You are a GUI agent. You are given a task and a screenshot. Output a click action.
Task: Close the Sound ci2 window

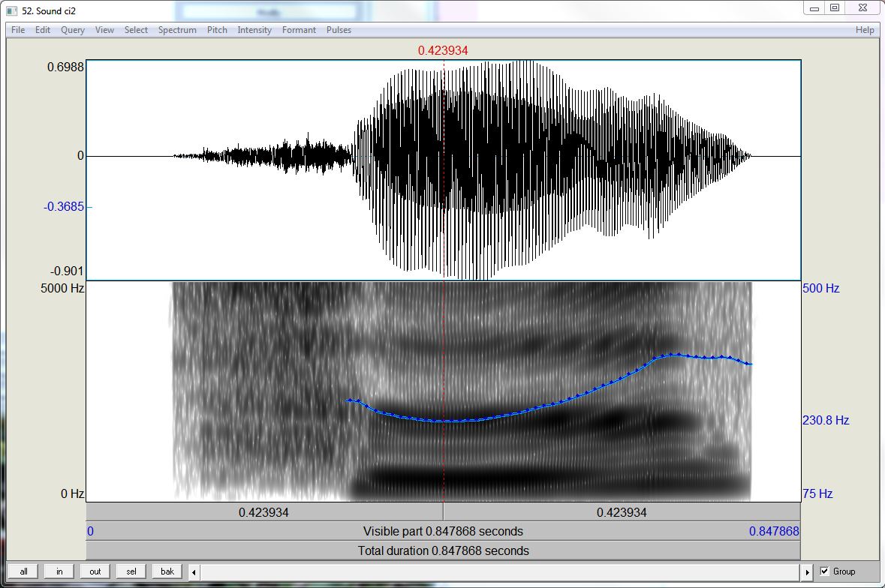click(862, 8)
